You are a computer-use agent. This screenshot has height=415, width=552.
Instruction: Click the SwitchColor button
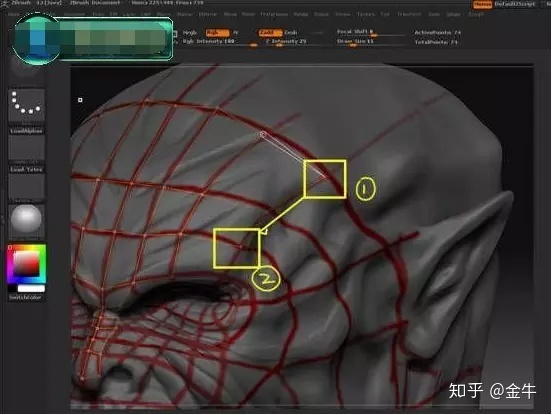(x=26, y=297)
